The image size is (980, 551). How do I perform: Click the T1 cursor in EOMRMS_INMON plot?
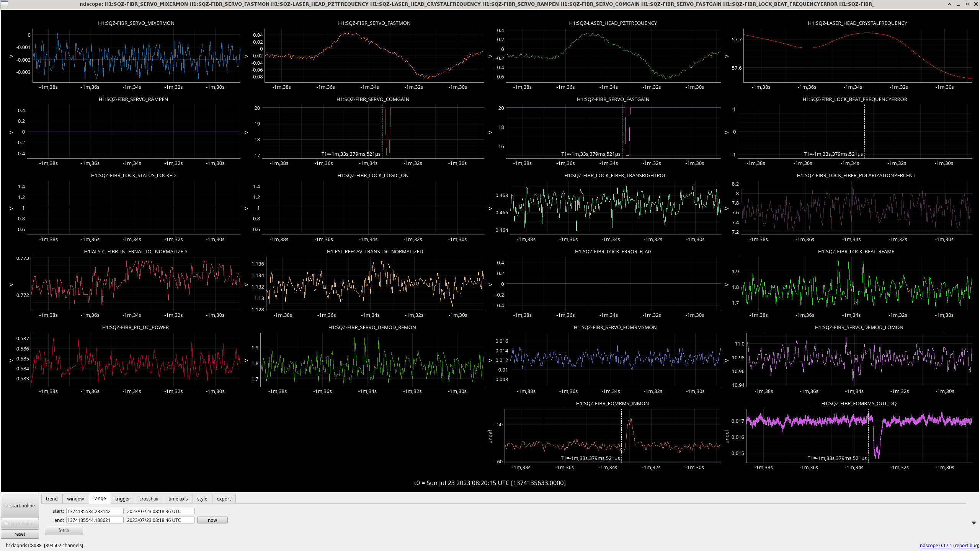click(x=621, y=435)
